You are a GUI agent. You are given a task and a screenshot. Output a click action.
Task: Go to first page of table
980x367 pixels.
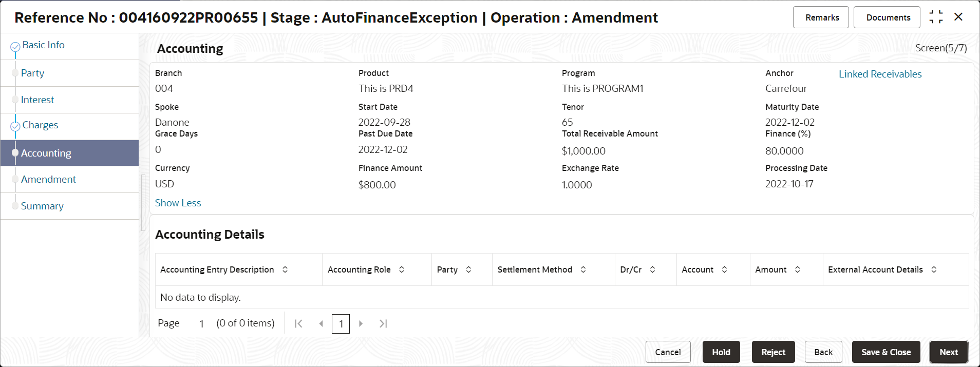(x=298, y=323)
